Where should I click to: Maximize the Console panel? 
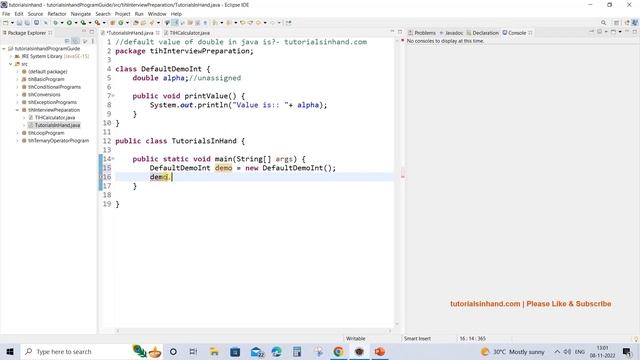pyautogui.click(x=635, y=32)
